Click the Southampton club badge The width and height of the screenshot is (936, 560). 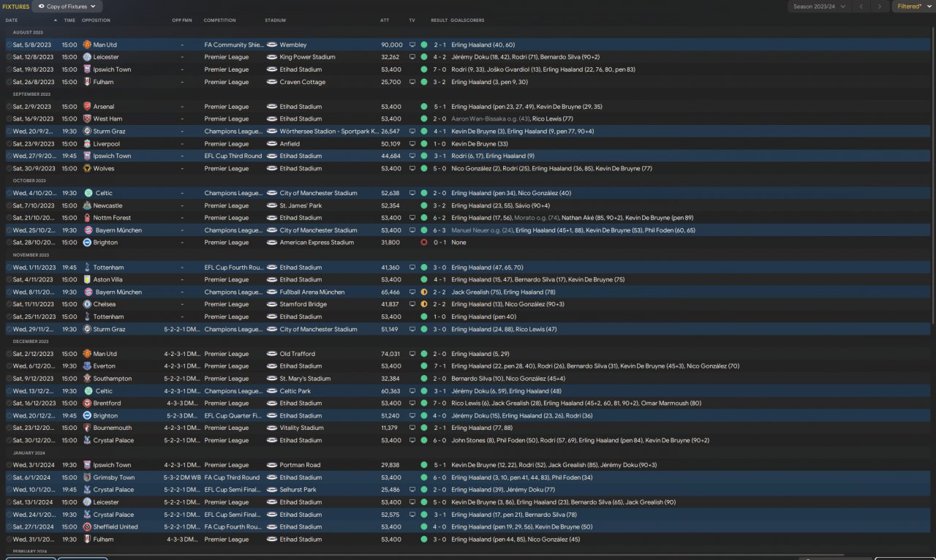tap(87, 379)
